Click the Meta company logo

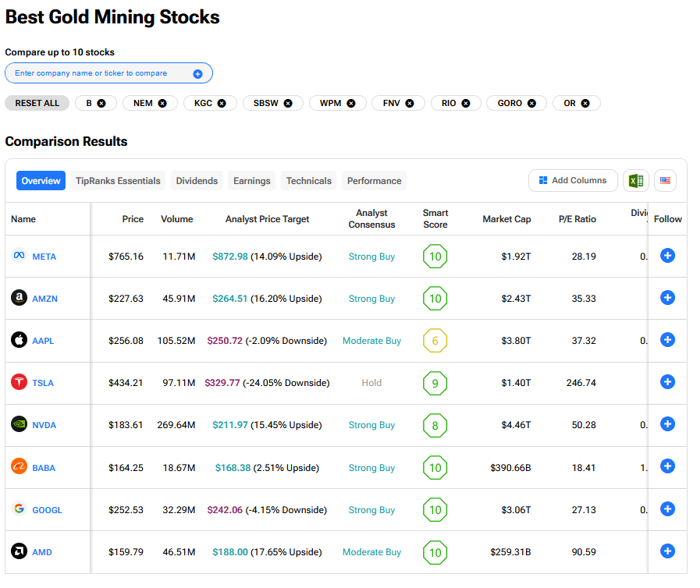coord(19,256)
